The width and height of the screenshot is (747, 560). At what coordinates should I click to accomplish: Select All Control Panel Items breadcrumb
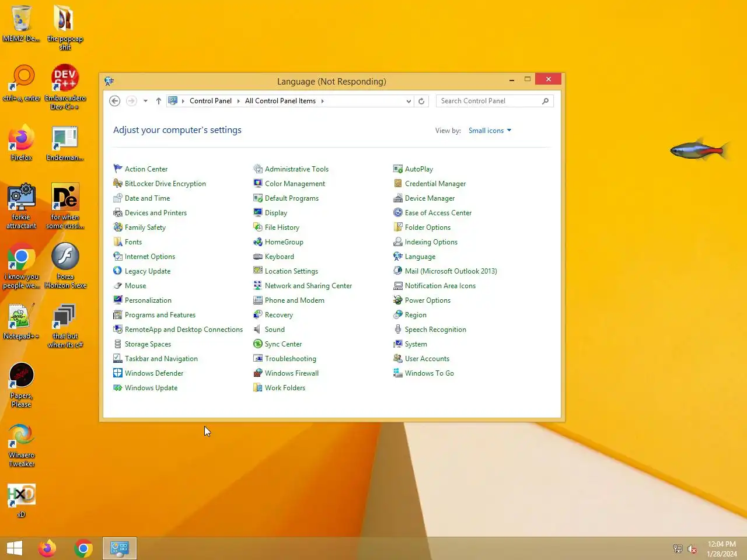pyautogui.click(x=280, y=101)
